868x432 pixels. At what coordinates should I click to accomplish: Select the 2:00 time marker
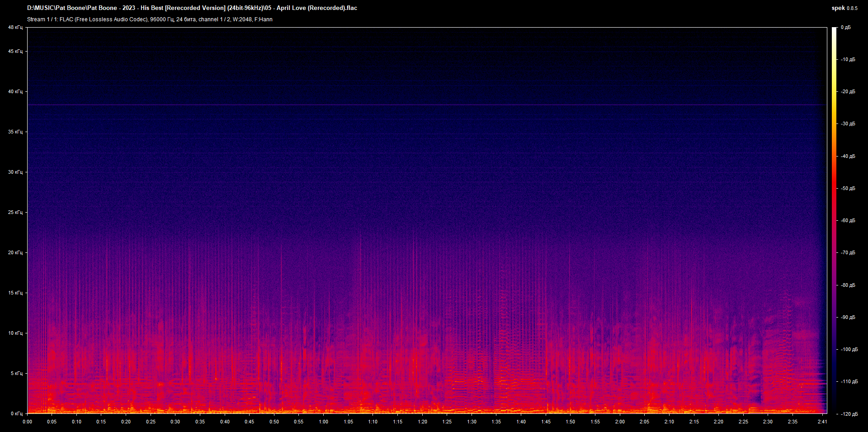click(x=620, y=422)
